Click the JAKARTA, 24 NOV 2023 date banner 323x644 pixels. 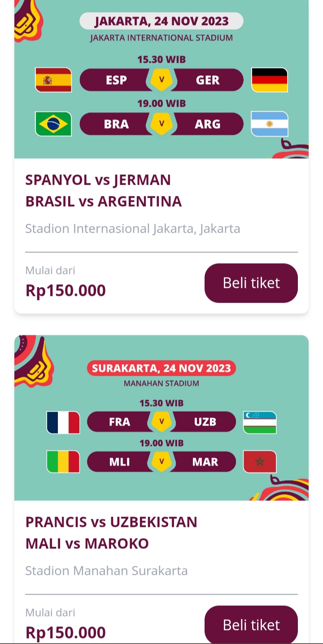(161, 21)
